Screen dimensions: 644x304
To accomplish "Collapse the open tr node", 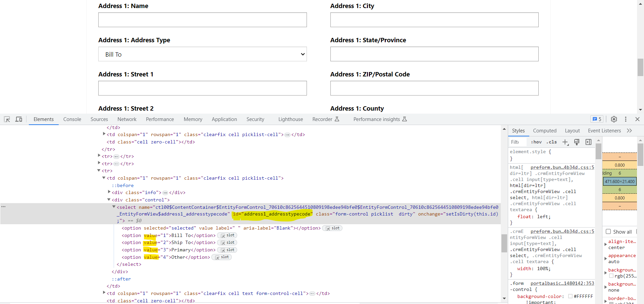I will (99, 170).
